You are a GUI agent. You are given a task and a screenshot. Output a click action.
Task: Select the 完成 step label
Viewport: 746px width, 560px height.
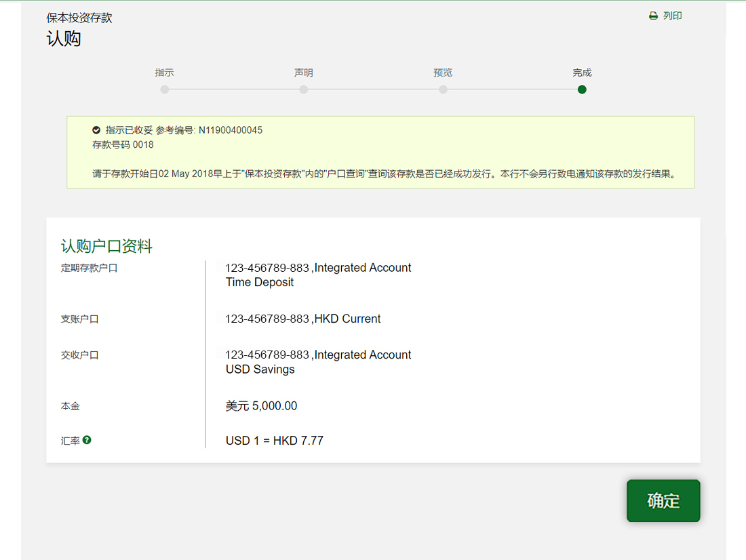(582, 73)
